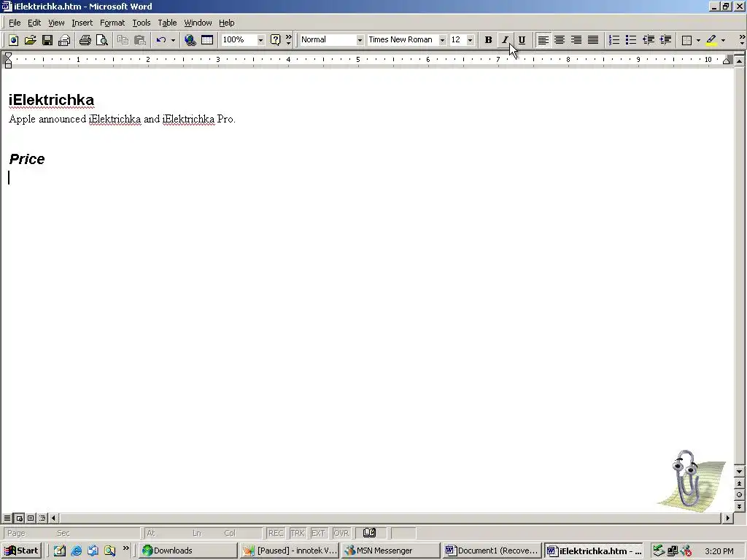The height and width of the screenshot is (560, 747).
Task: Print the document with printer icon
Action: [x=85, y=40]
